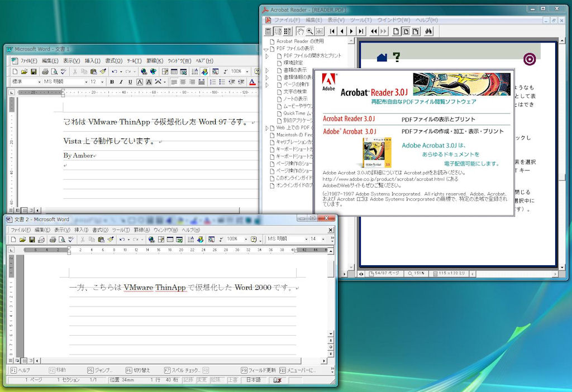
Task: Open MS 明朝 font dropdown in Word 2000
Action: click(306, 239)
